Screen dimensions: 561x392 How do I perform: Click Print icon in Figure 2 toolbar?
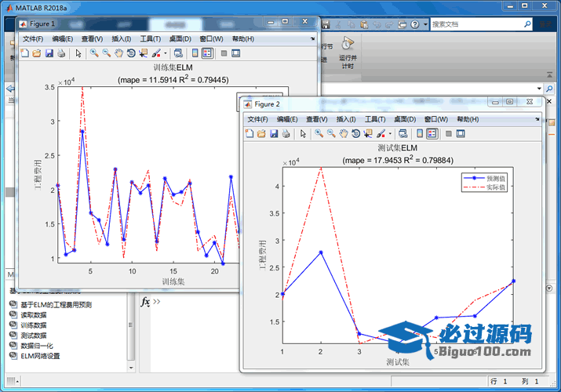pos(287,133)
